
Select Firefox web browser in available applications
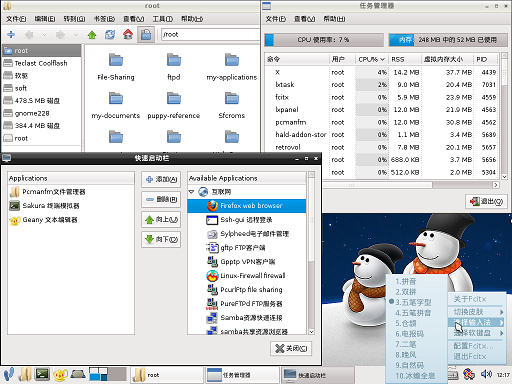(247, 206)
